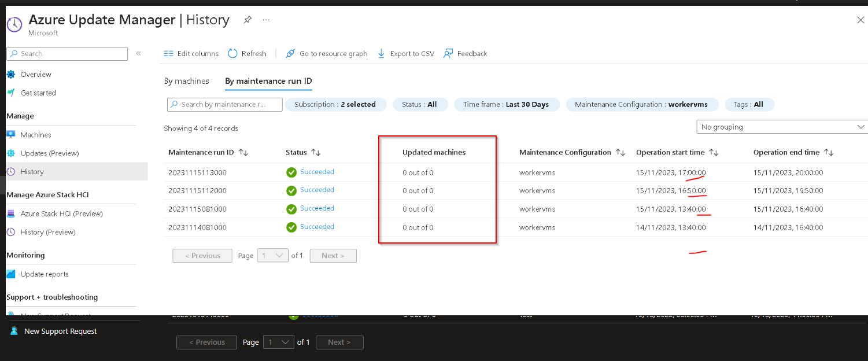Change Time frame : Last 30 Days filter
The height and width of the screenshot is (361, 868).
point(506,105)
